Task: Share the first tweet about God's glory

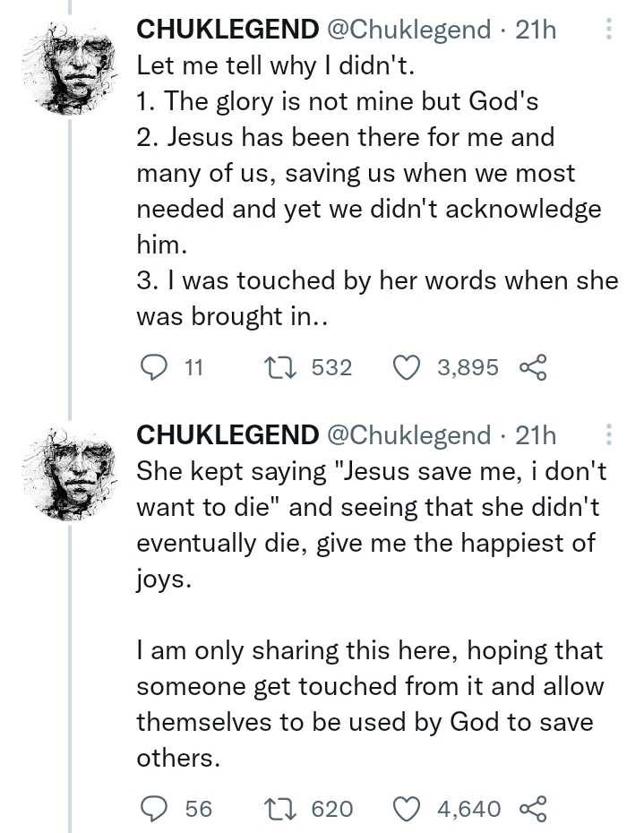Action: point(532,367)
